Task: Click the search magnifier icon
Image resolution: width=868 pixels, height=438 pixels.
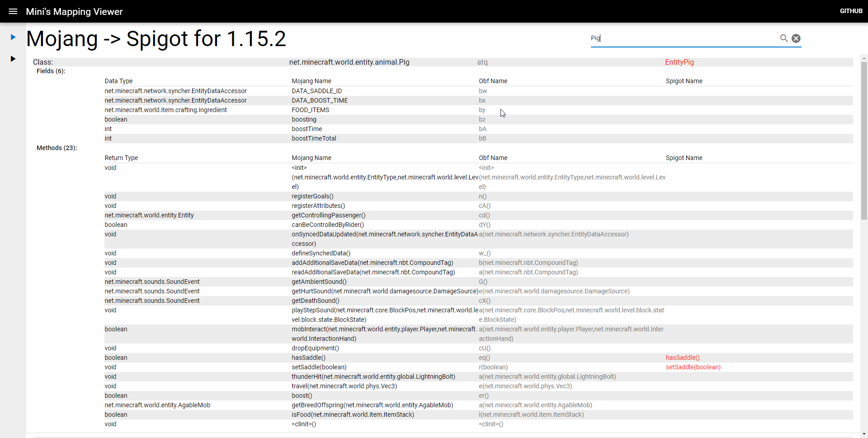Action: [x=784, y=38]
